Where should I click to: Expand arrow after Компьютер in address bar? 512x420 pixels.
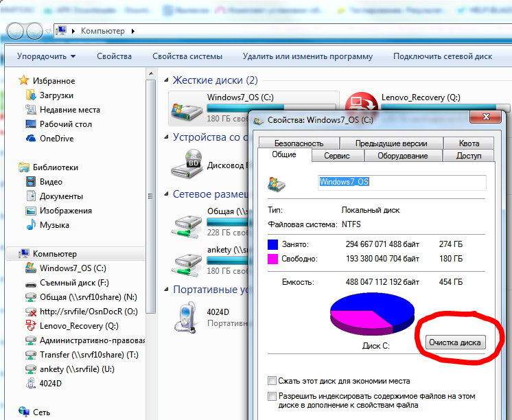pyautogui.click(x=133, y=31)
